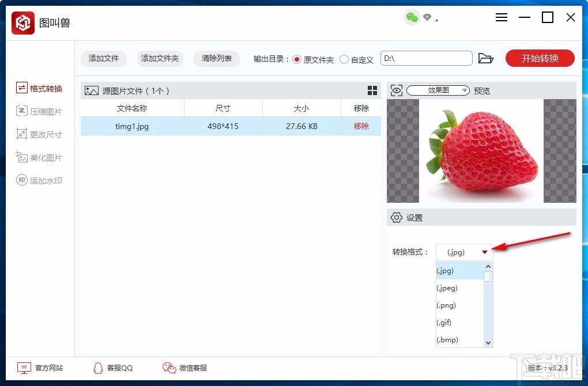588x386 pixels.
Task: Select the 压缩图片 (compress image) sidebar icon
Action: (x=39, y=111)
